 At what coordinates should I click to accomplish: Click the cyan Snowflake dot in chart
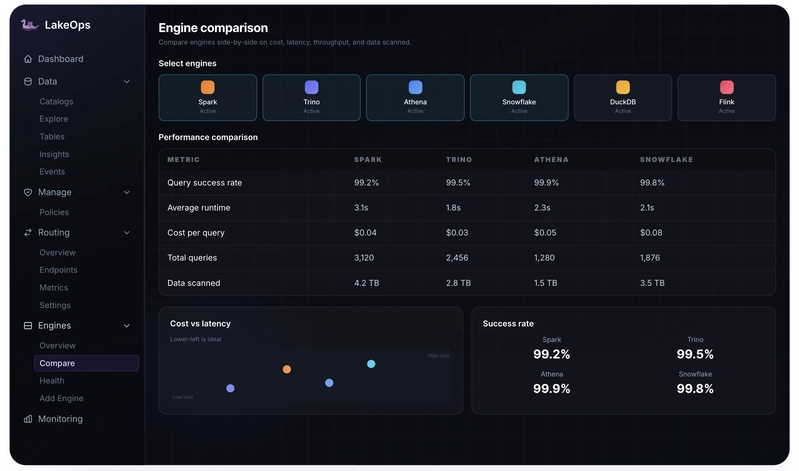[371, 364]
